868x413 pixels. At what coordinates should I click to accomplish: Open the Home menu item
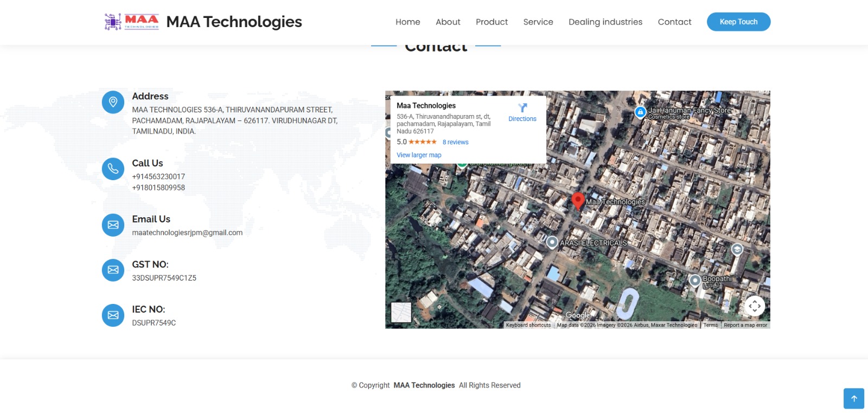(x=407, y=22)
